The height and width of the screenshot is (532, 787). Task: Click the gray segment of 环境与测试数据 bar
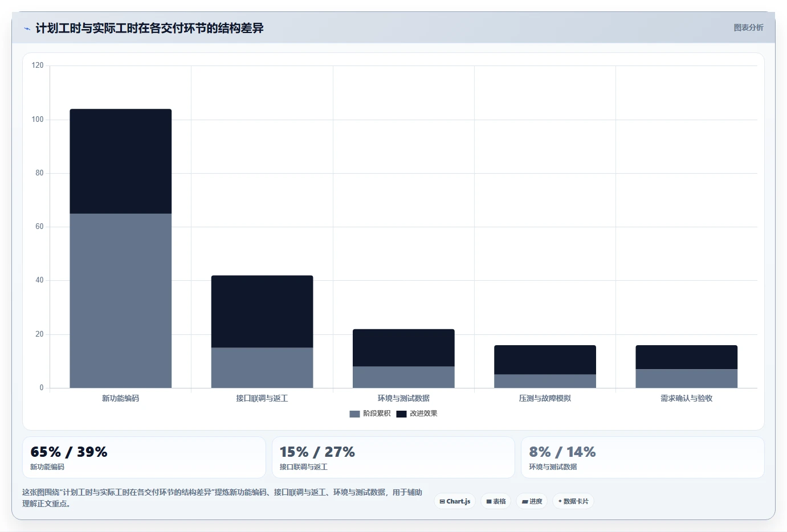(x=403, y=377)
